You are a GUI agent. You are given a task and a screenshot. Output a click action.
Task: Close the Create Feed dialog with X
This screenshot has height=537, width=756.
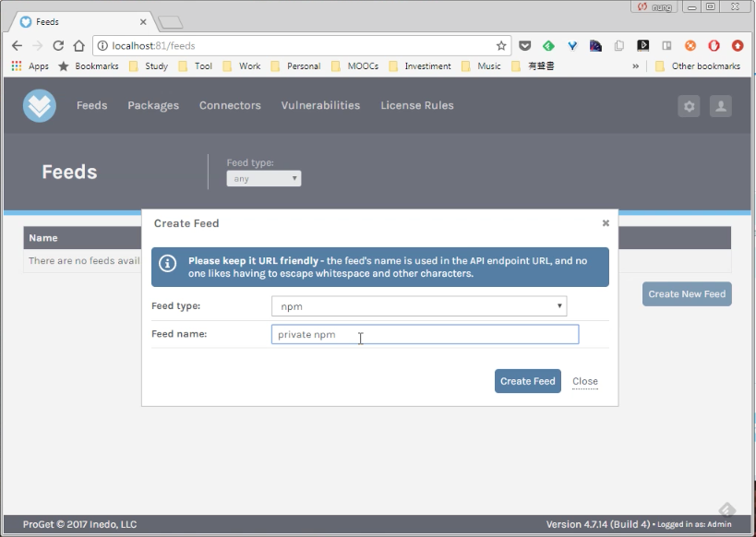[606, 222]
